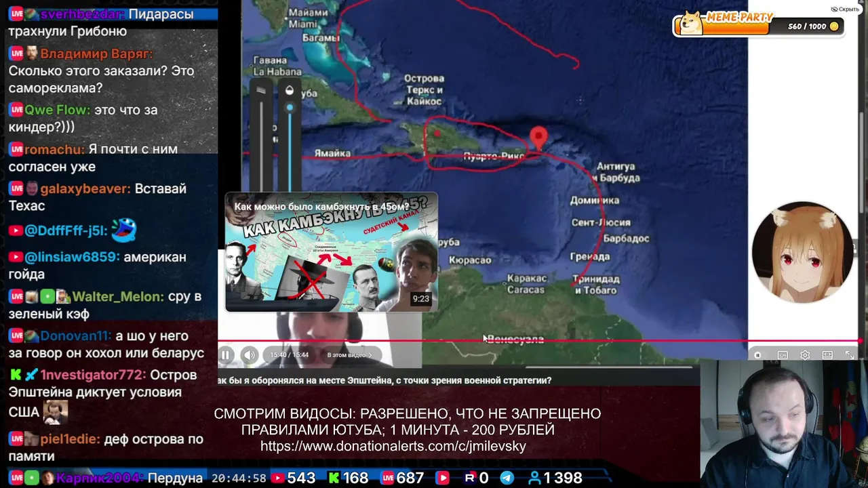Enter fullscreen mode in the player
868x488 pixels.
point(850,355)
